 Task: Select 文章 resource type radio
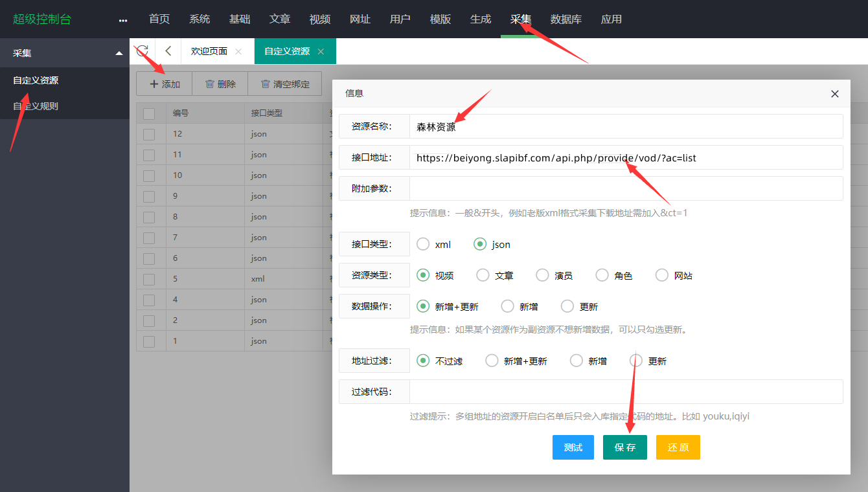[x=483, y=275]
